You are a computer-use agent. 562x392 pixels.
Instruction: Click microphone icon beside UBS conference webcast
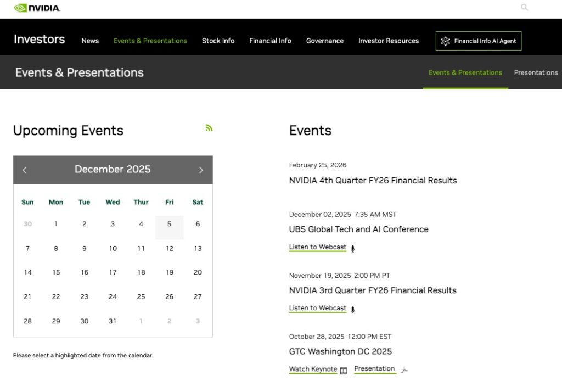[x=352, y=248]
